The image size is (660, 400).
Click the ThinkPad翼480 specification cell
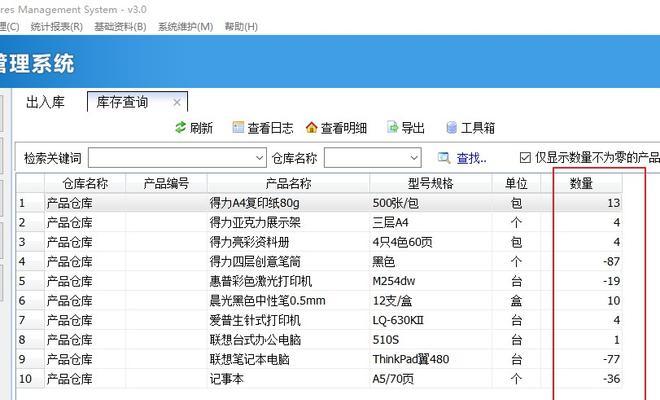(431, 359)
